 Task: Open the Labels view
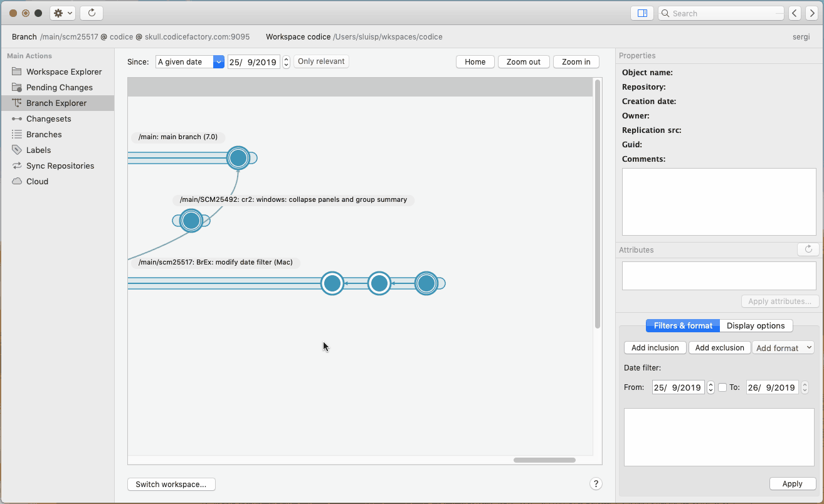[x=38, y=150]
